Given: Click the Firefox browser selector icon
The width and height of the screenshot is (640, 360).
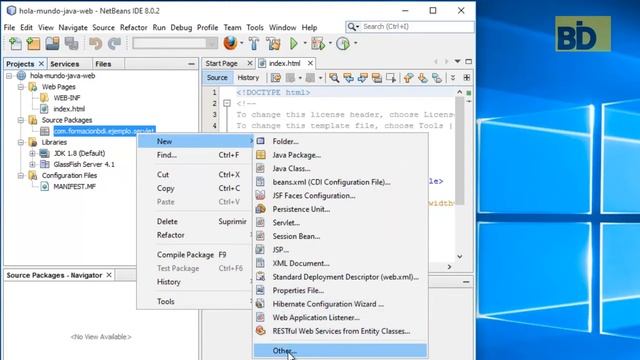Looking at the screenshot, I should tap(230, 43).
